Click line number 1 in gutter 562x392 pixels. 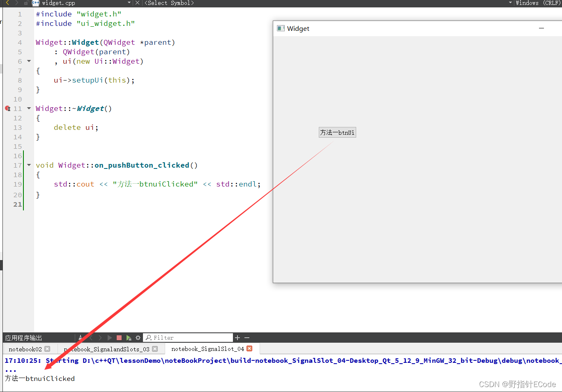20,14
